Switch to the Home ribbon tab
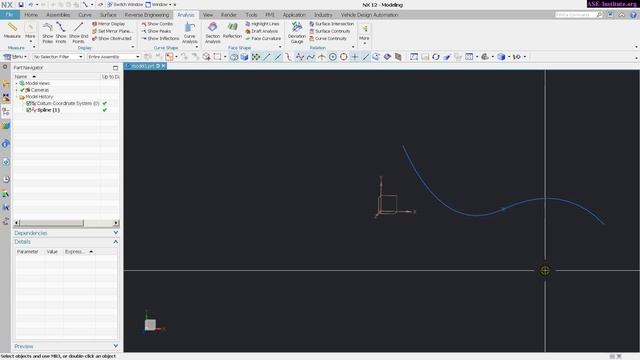This screenshot has height=360, width=640. coord(31,15)
